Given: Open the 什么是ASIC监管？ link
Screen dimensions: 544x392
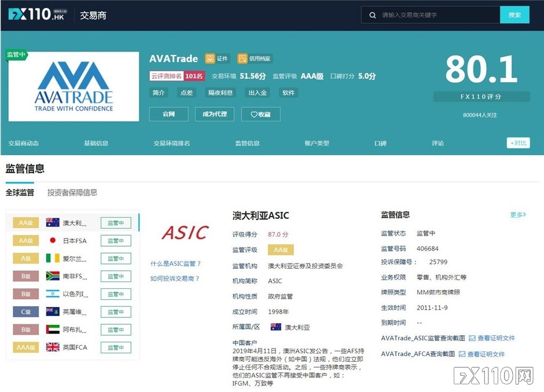Looking at the screenshot, I should (176, 263).
